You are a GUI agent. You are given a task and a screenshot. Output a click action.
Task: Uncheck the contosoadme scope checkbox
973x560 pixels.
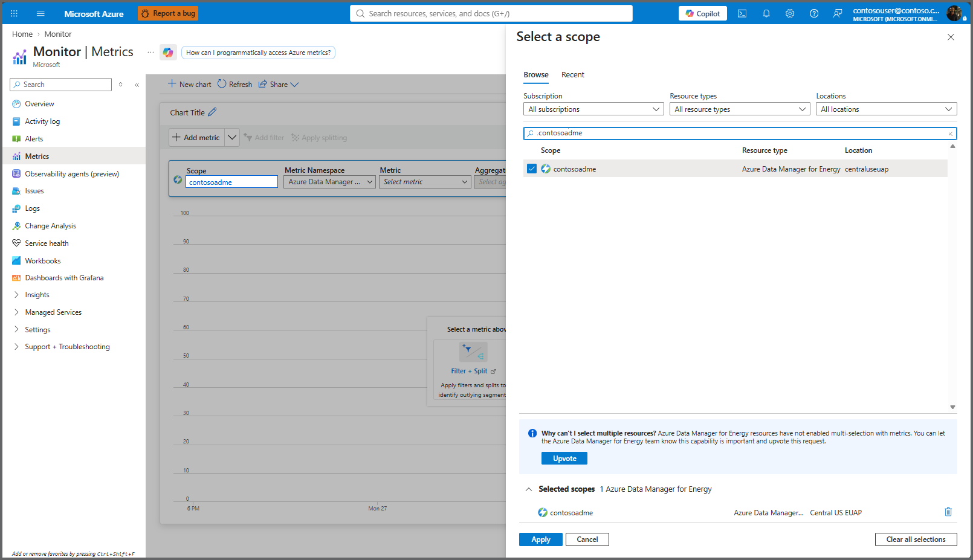pyautogui.click(x=532, y=169)
